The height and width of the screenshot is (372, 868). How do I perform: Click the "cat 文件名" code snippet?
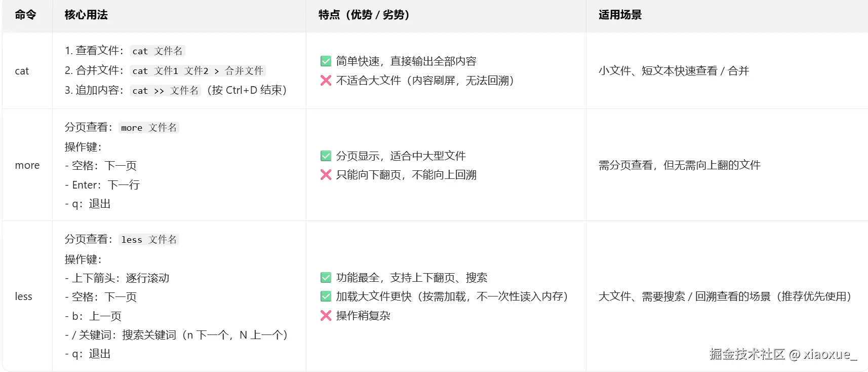pyautogui.click(x=157, y=51)
